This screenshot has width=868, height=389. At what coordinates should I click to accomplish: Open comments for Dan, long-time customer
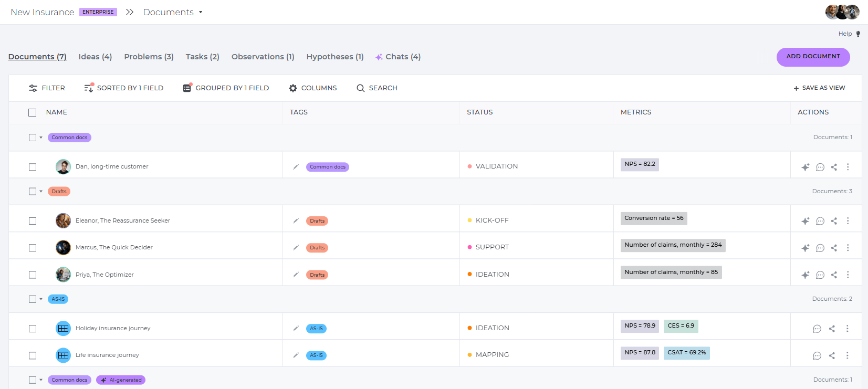point(820,167)
